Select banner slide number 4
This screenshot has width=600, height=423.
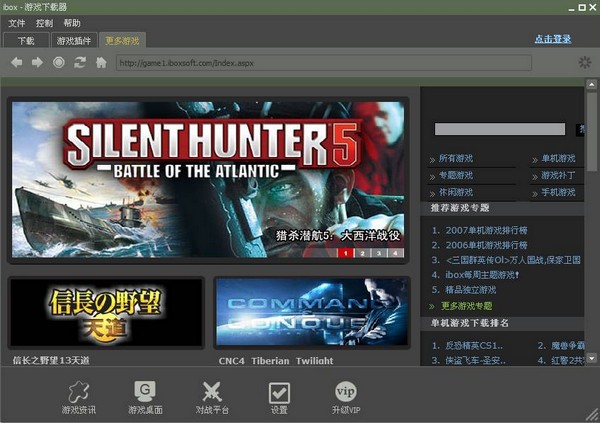tap(395, 253)
